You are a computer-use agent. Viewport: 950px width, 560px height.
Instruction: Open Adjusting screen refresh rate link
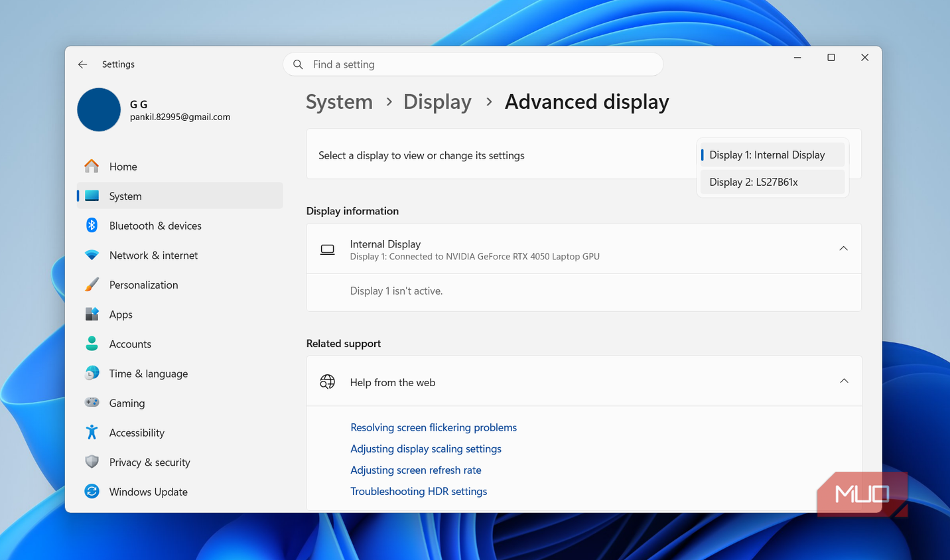pyautogui.click(x=416, y=470)
